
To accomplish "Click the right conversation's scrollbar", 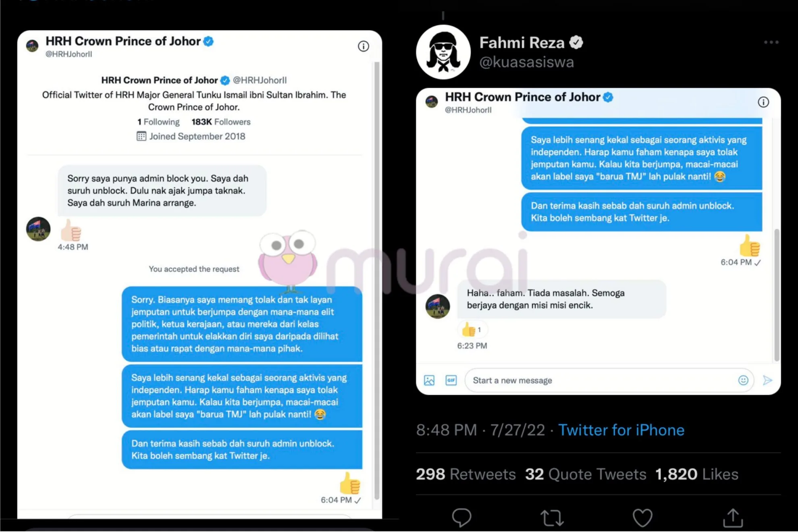I will coord(777,294).
